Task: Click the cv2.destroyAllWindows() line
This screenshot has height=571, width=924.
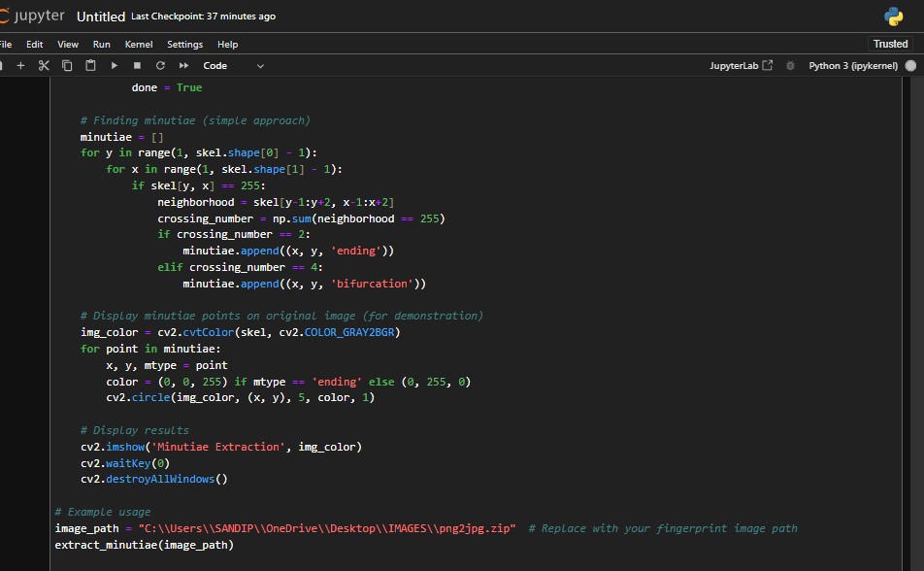Action: pyautogui.click(x=153, y=479)
